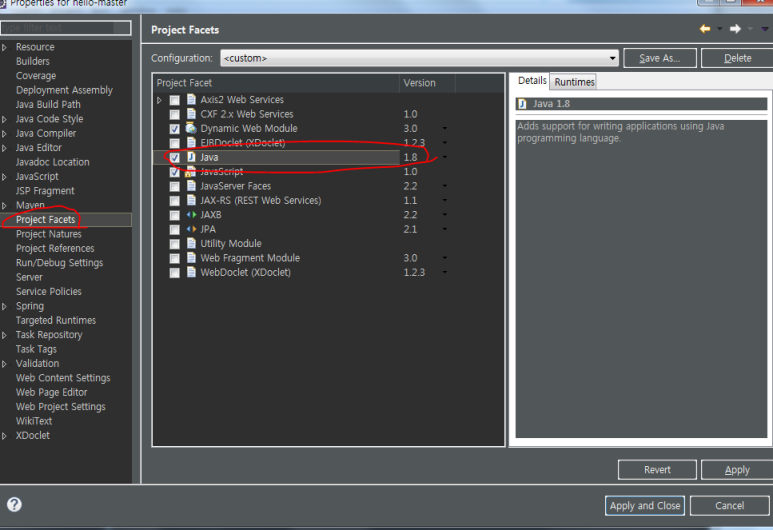This screenshot has height=530, width=773.
Task: Click the back navigation arrow icon
Action: point(705,30)
